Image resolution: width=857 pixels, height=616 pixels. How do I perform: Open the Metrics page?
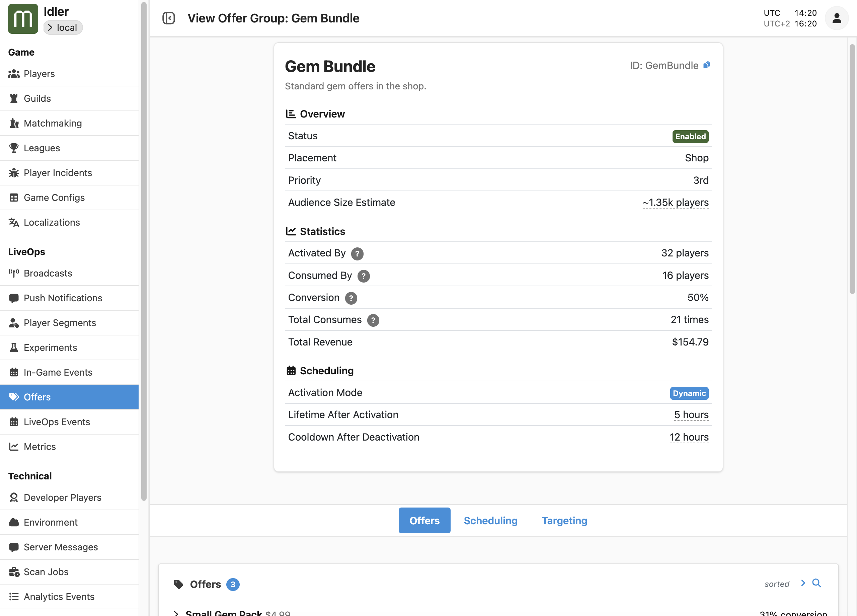coord(40,446)
